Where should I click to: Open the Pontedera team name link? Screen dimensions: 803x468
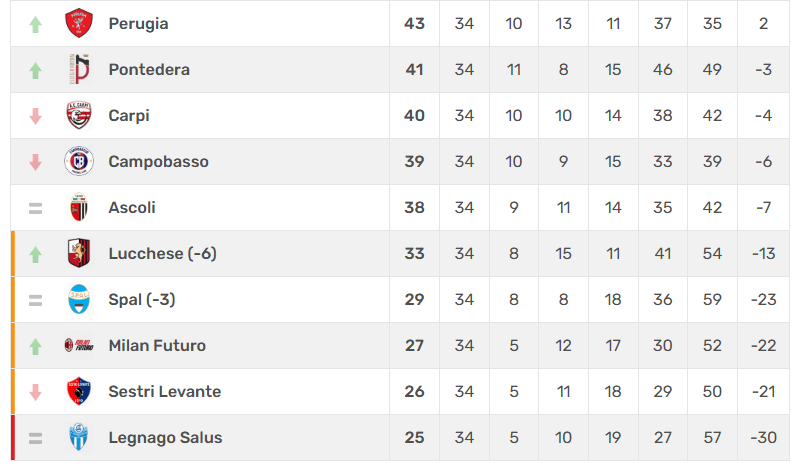(149, 69)
